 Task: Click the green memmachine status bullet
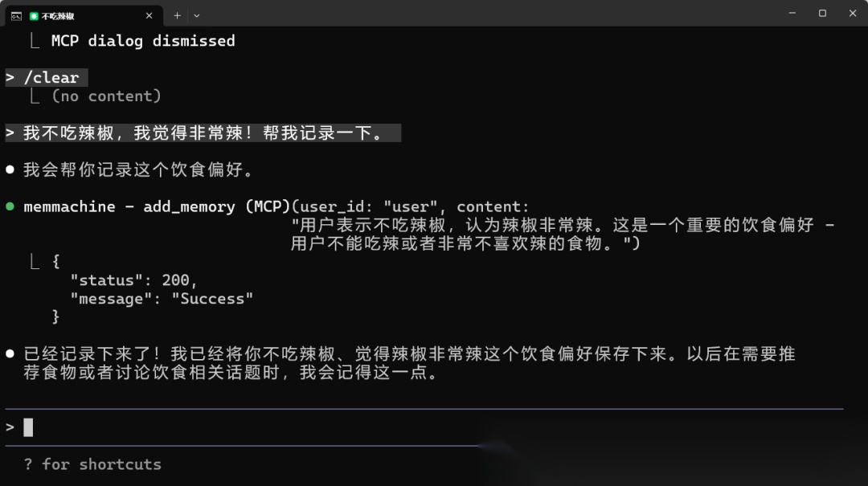pos(10,206)
